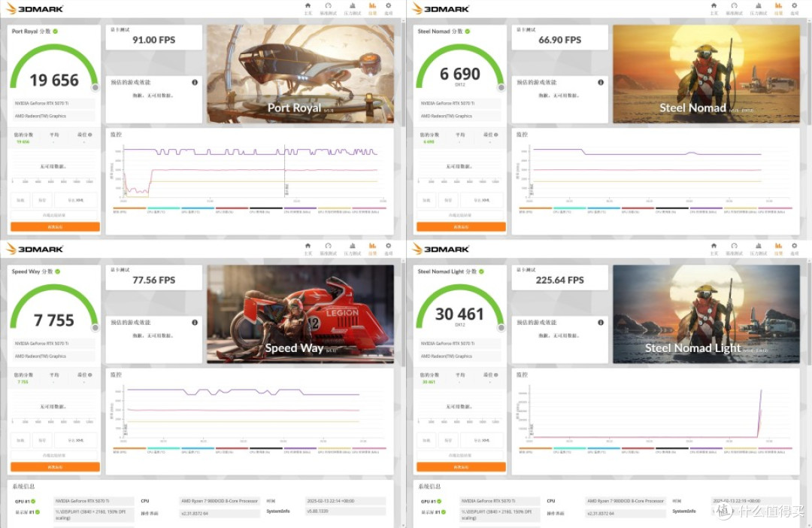Open Benchmarks gauge icon in Port Royal window

329,6
